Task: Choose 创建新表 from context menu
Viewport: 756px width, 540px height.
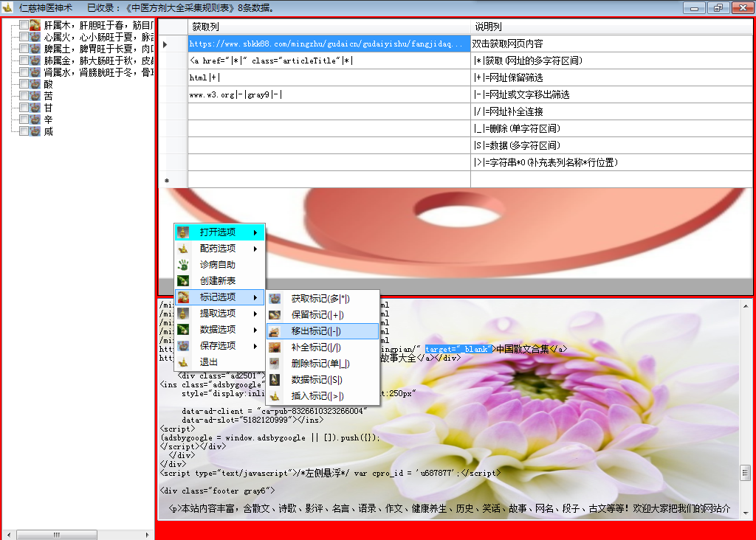Action: click(219, 281)
